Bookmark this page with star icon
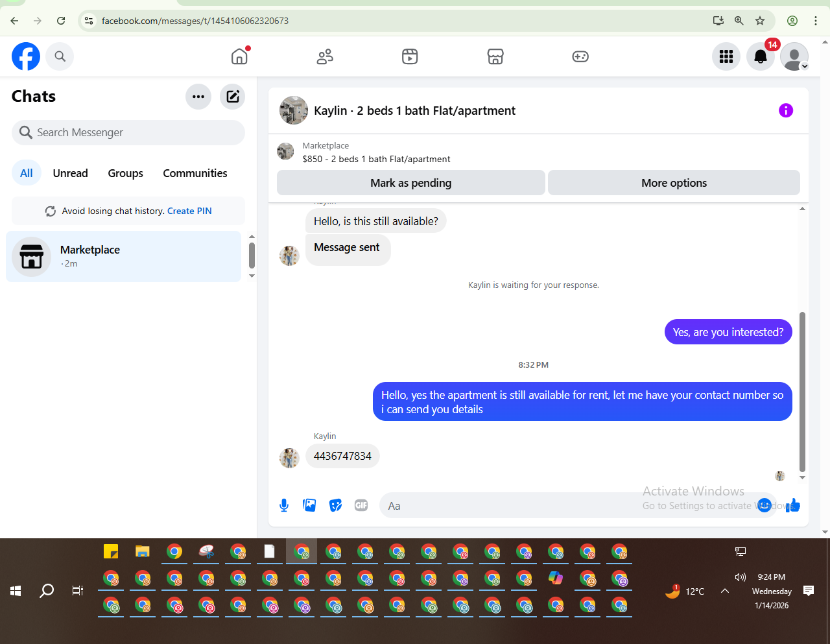Image resolution: width=830 pixels, height=644 pixels. 760,21
